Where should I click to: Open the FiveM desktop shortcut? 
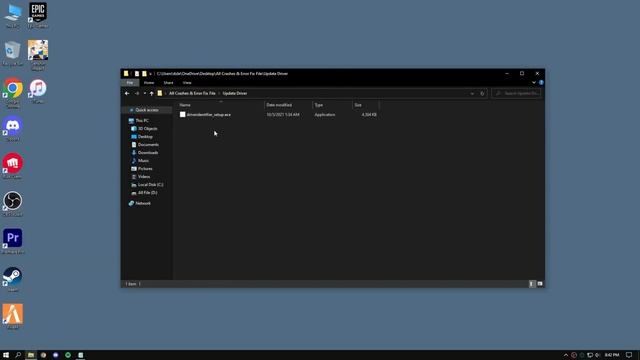click(x=13, y=316)
